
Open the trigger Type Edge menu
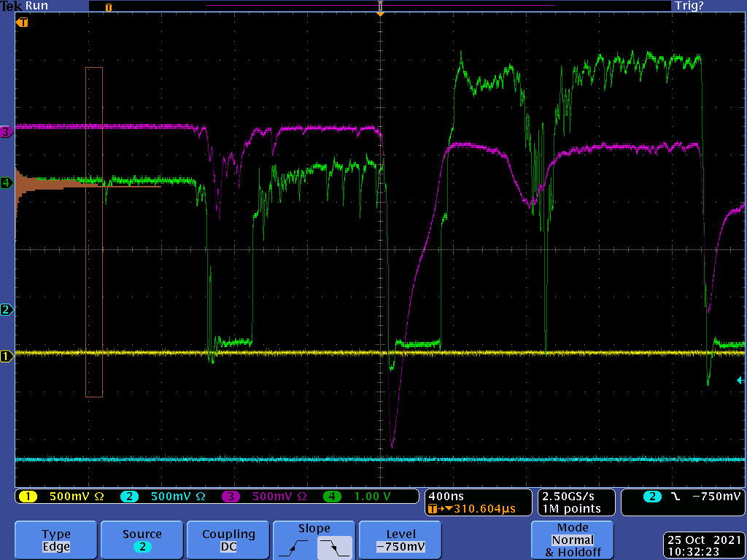coord(56,540)
